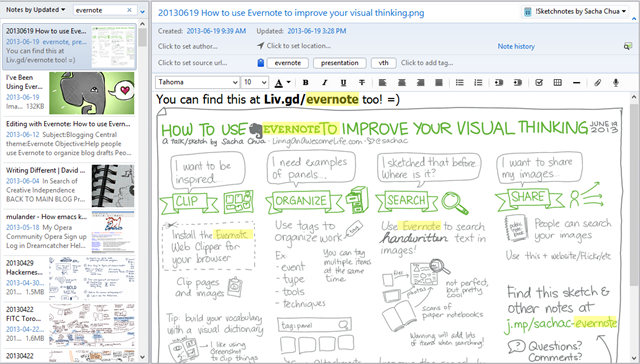
Task: Open the Note history link
Action: click(516, 47)
